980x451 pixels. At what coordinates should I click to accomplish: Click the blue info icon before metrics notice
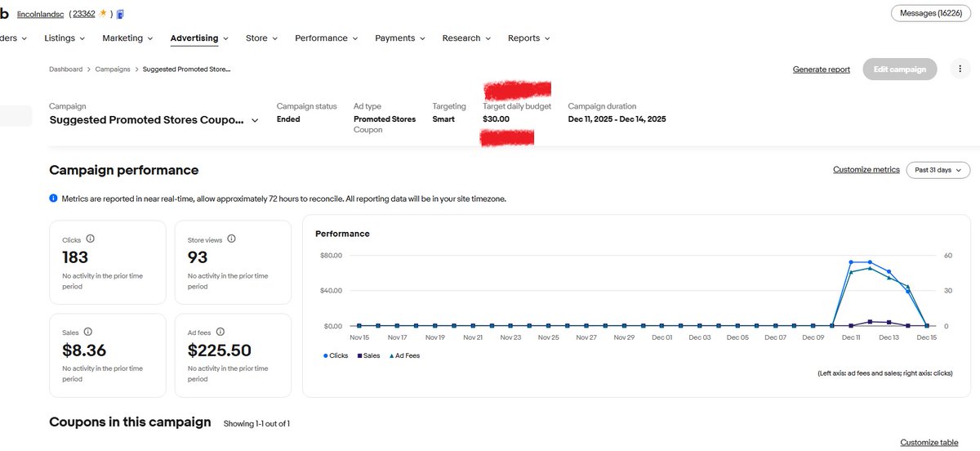point(53,198)
